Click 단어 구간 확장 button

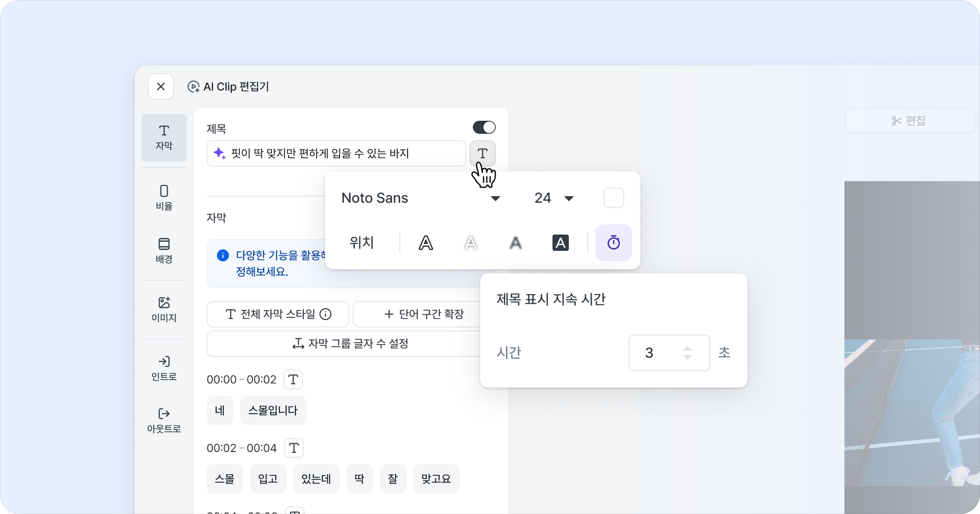pos(424,314)
